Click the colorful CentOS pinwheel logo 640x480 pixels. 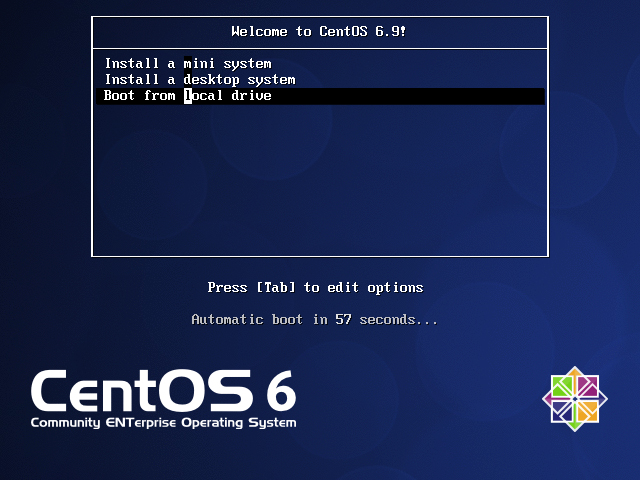(575, 399)
